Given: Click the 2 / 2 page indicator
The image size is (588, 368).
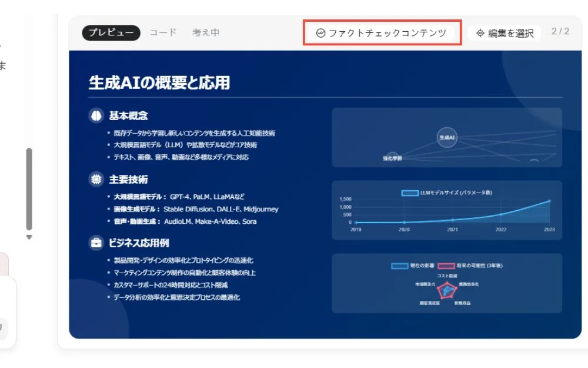Looking at the screenshot, I should 560,32.
